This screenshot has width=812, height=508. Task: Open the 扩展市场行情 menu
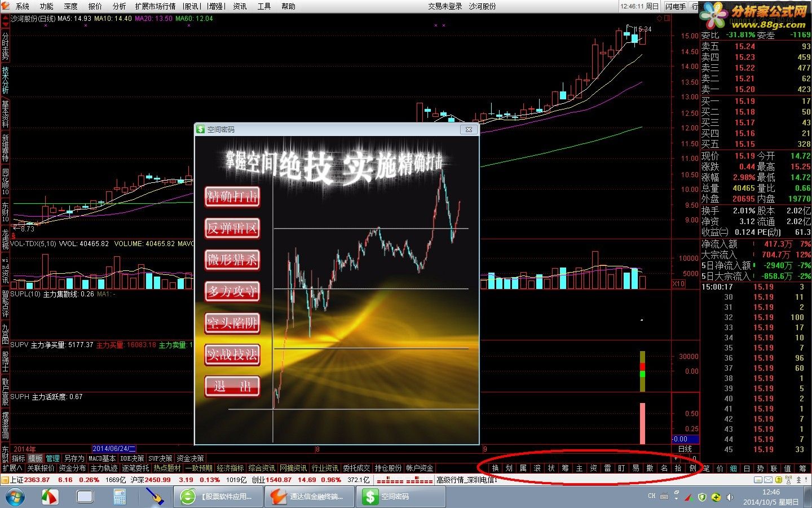155,6
